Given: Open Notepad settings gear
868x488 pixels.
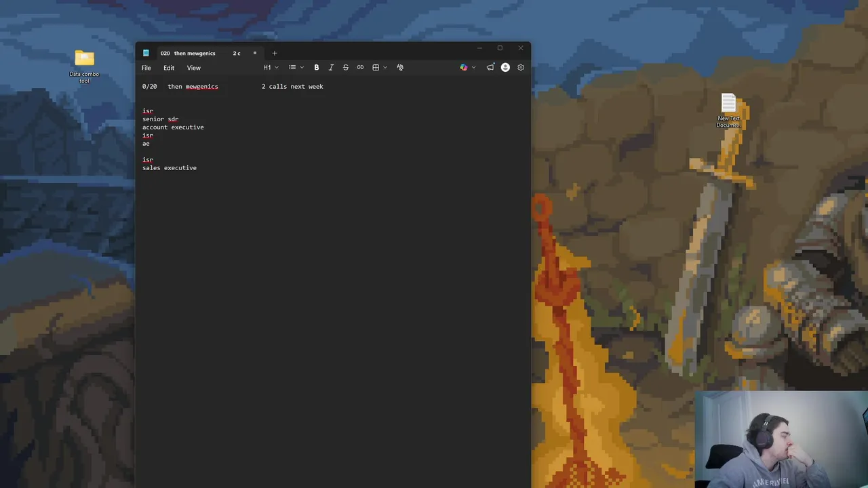Looking at the screenshot, I should point(521,67).
